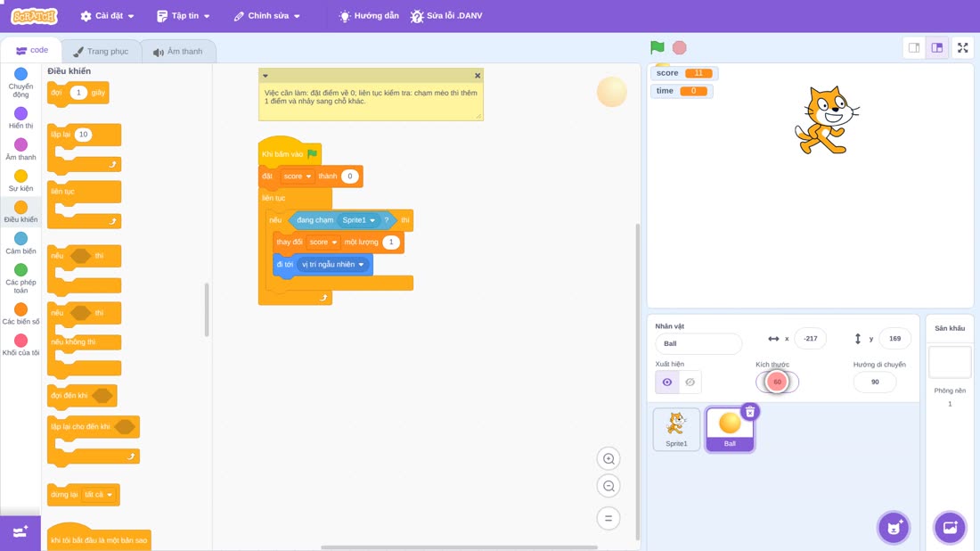Viewport: 980px width, 551px height.
Task: Zoom in the code workspace
Action: click(608, 458)
